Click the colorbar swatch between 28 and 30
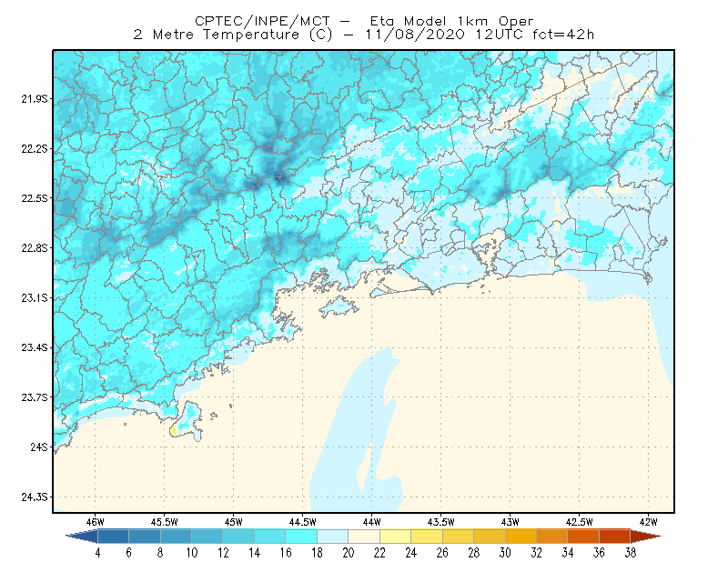This screenshot has height=562, width=728. tap(490, 537)
